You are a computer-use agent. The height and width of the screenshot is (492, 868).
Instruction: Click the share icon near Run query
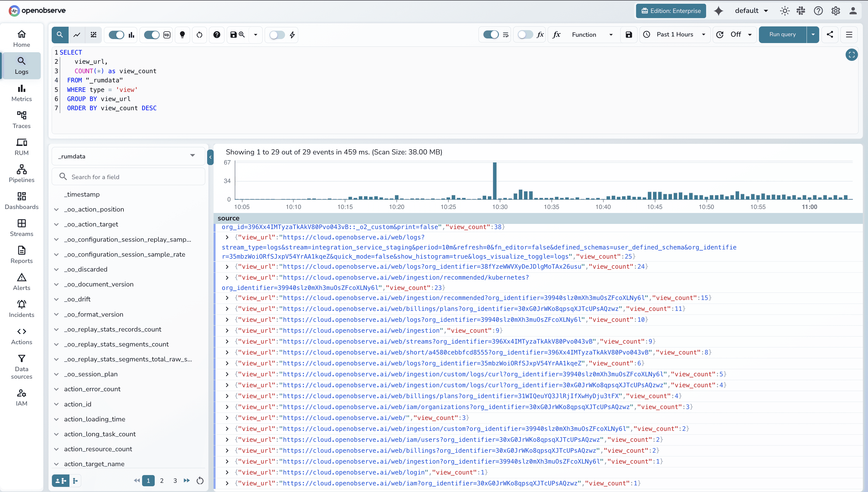(x=830, y=34)
